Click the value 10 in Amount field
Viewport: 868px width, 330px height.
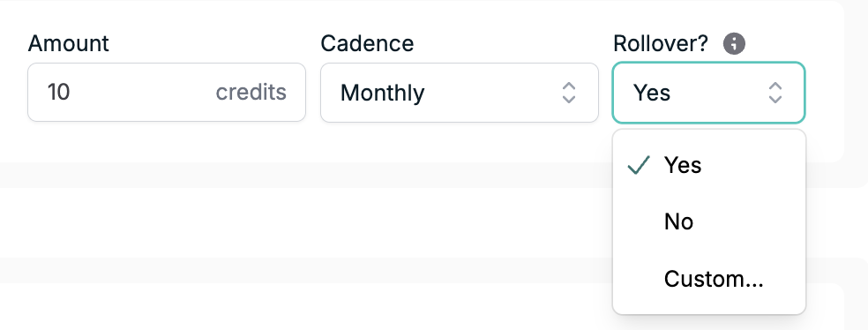[59, 93]
